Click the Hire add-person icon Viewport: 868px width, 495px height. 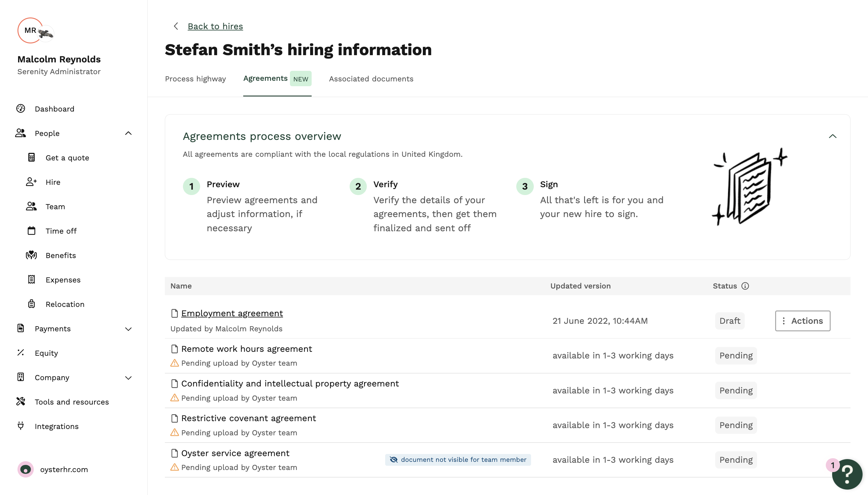31,182
